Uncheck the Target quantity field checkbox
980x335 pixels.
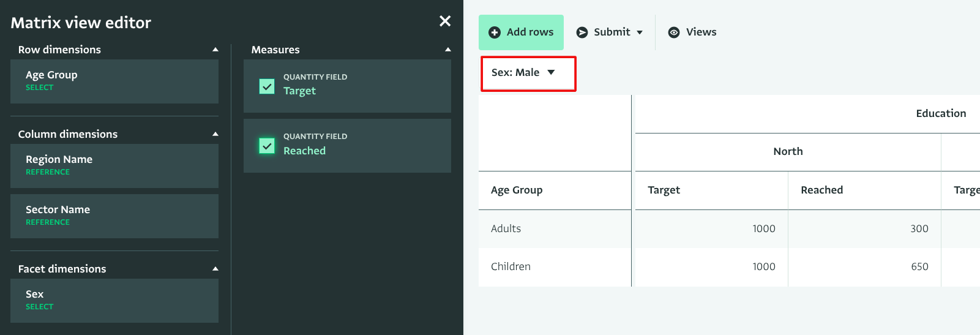267,86
